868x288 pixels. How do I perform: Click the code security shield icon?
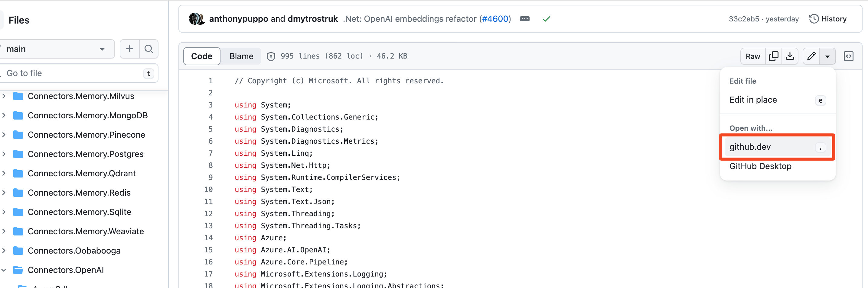pos(271,56)
